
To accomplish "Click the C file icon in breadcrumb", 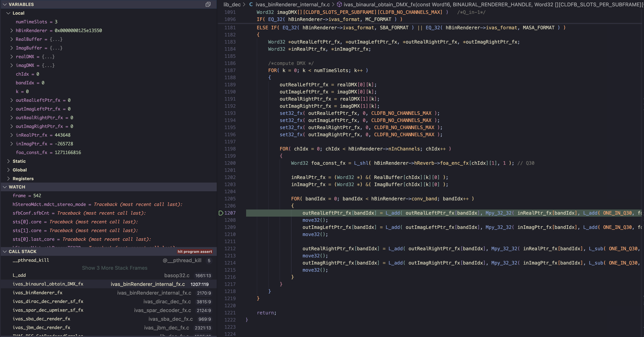I will click(x=251, y=4).
